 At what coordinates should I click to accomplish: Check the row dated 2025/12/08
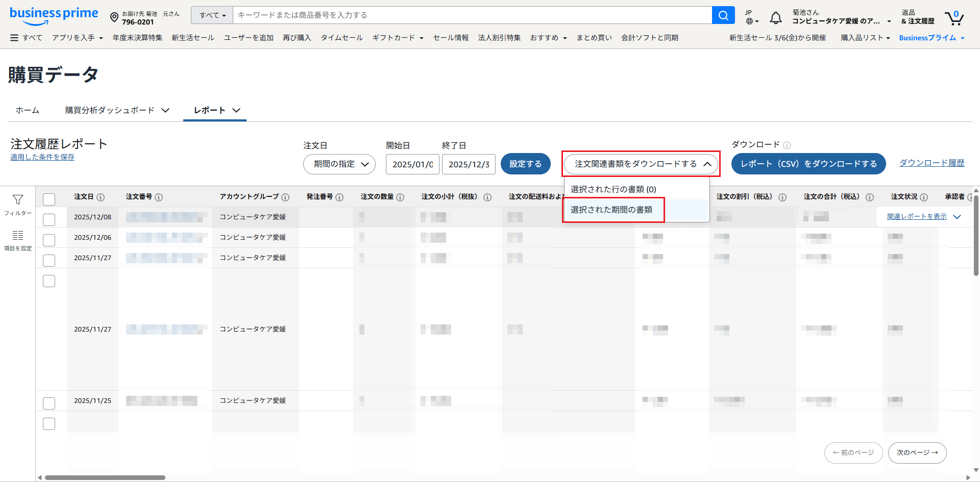coord(49,219)
